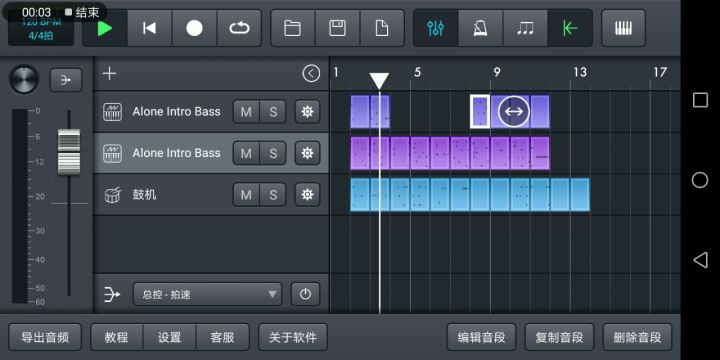Viewport: 720px width, 360px height.
Task: Click the playhead triangle marker
Action: click(x=379, y=80)
